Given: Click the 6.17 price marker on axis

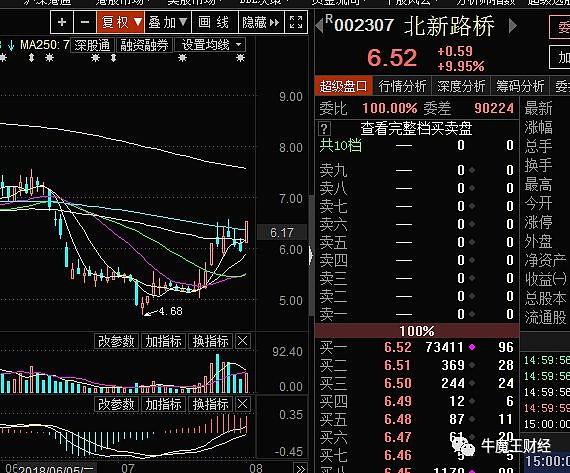Looking at the screenshot, I should tap(282, 232).
